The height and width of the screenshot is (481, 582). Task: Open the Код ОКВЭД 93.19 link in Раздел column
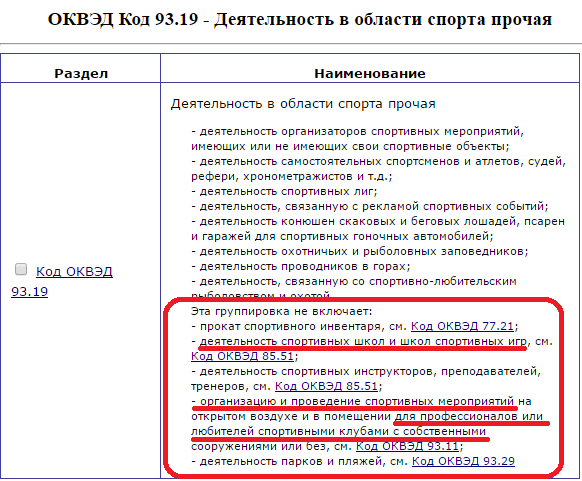62,282
